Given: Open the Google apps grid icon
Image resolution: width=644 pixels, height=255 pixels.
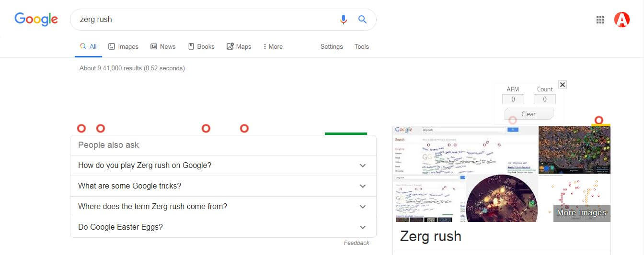Looking at the screenshot, I should 600,20.
